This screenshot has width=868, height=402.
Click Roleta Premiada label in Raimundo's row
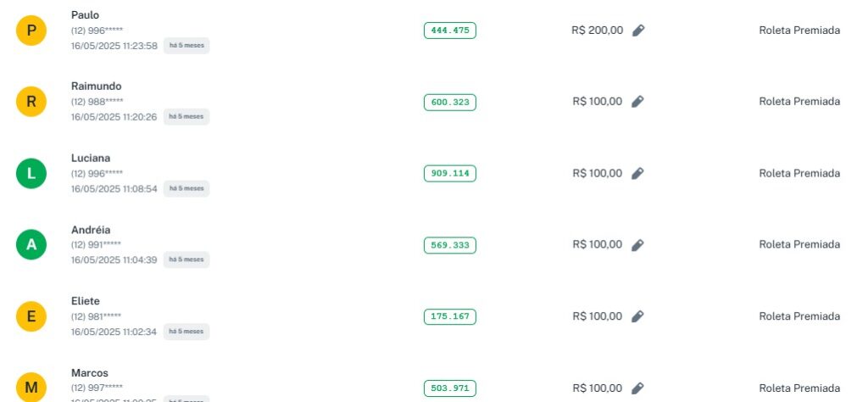[x=799, y=102]
